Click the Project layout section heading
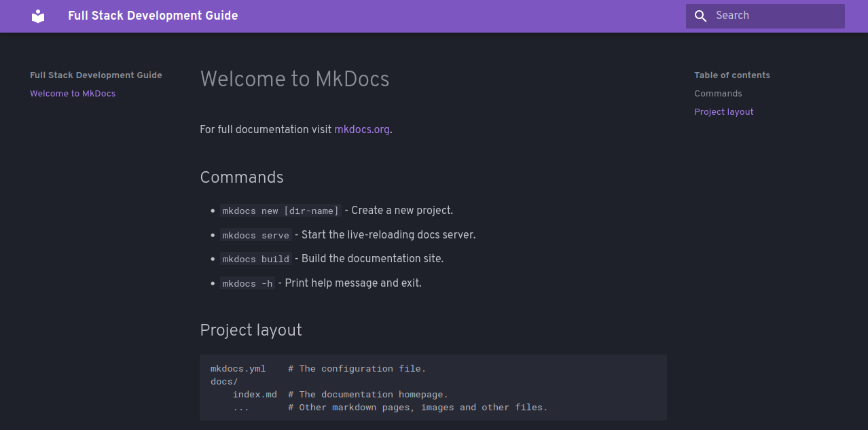The height and width of the screenshot is (430, 868). (251, 330)
